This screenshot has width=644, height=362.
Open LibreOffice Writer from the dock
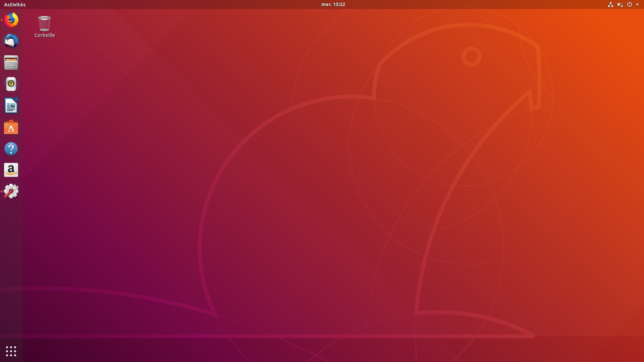click(11, 106)
